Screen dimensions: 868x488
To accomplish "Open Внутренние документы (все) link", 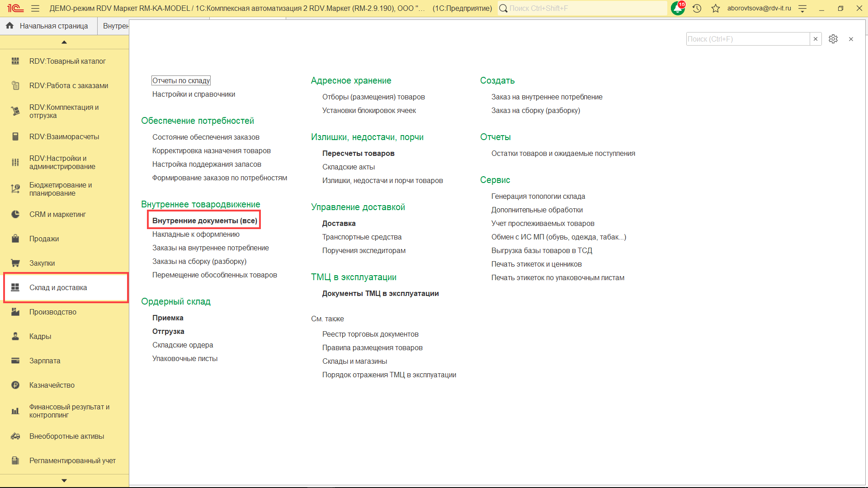I will point(204,221).
